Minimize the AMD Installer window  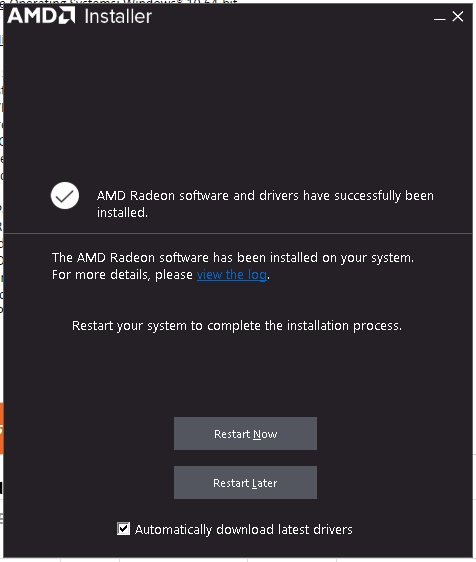tap(439, 16)
